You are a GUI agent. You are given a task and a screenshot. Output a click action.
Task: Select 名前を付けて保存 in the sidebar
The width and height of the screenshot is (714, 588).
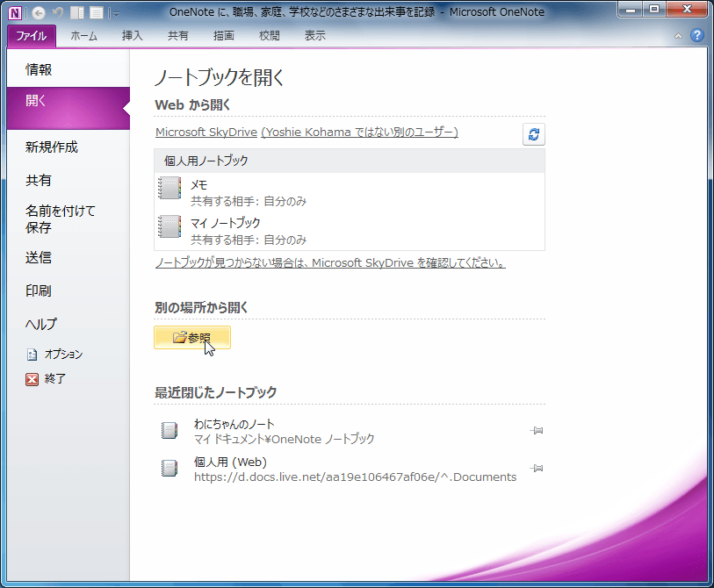click(69, 219)
